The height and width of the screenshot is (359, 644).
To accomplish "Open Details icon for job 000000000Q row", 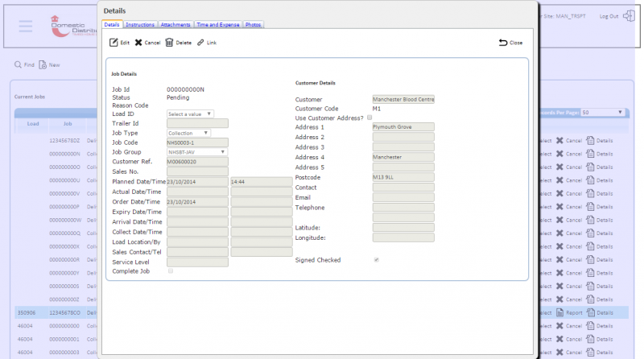I will [590, 233].
